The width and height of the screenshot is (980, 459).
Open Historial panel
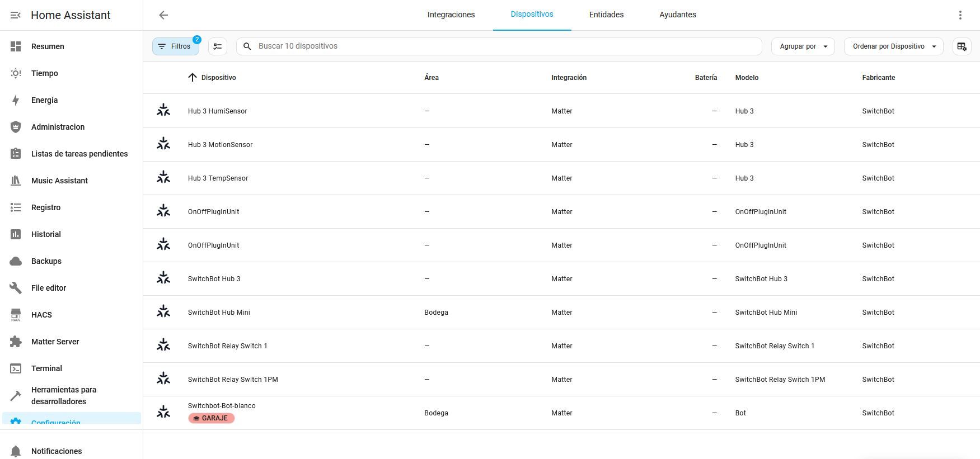coord(72,234)
